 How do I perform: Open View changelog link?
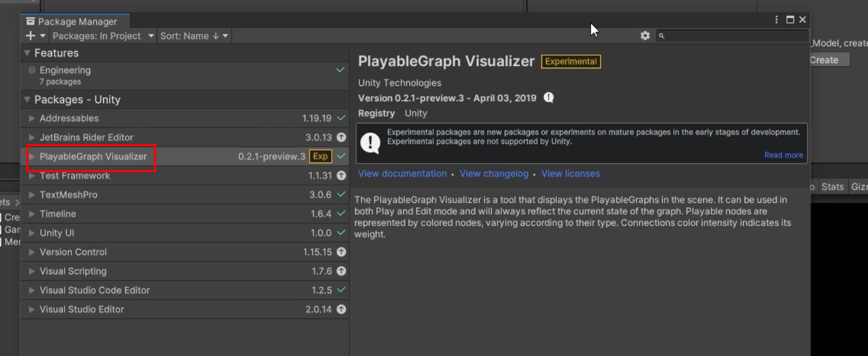tap(494, 174)
